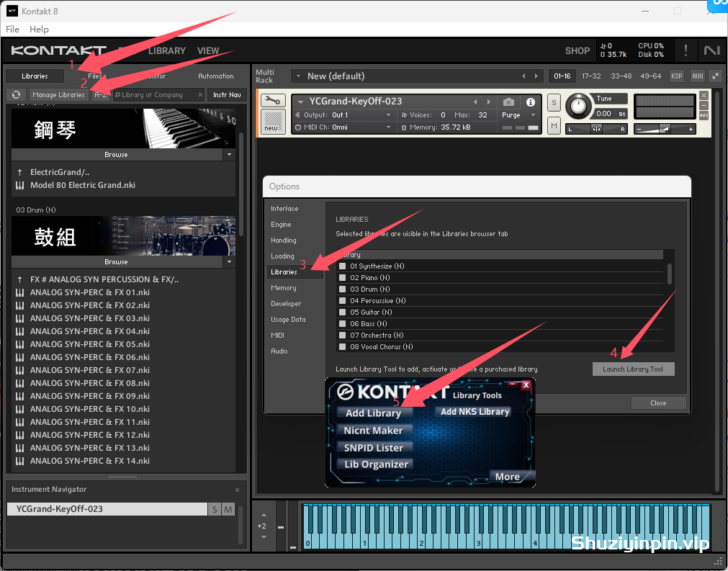Switch to the Libraries browser tab

(35, 76)
